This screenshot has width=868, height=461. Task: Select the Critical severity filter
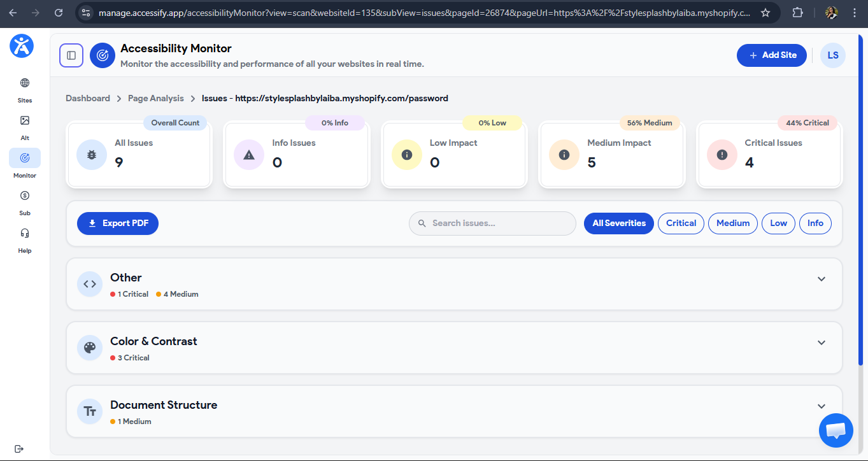pos(681,223)
